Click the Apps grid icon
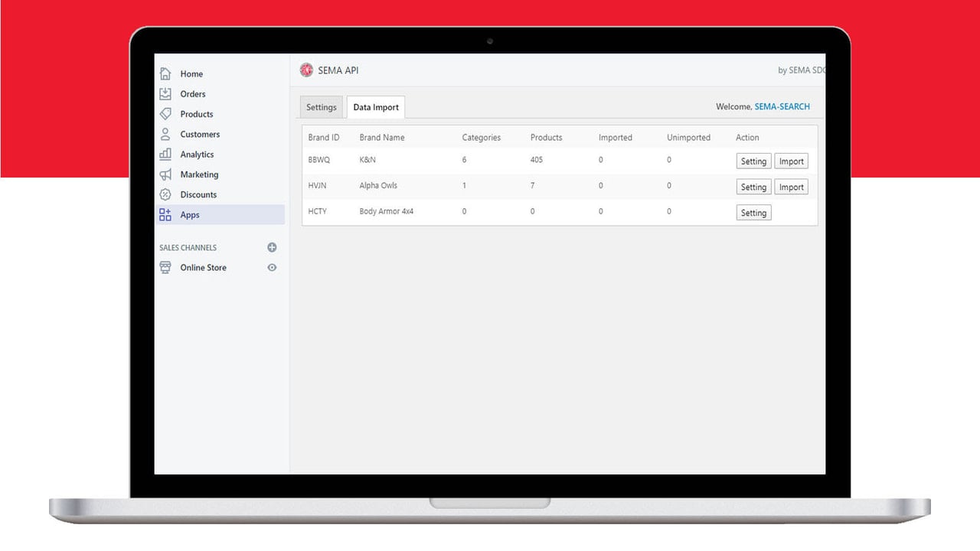The height and width of the screenshot is (551, 980). [x=165, y=215]
